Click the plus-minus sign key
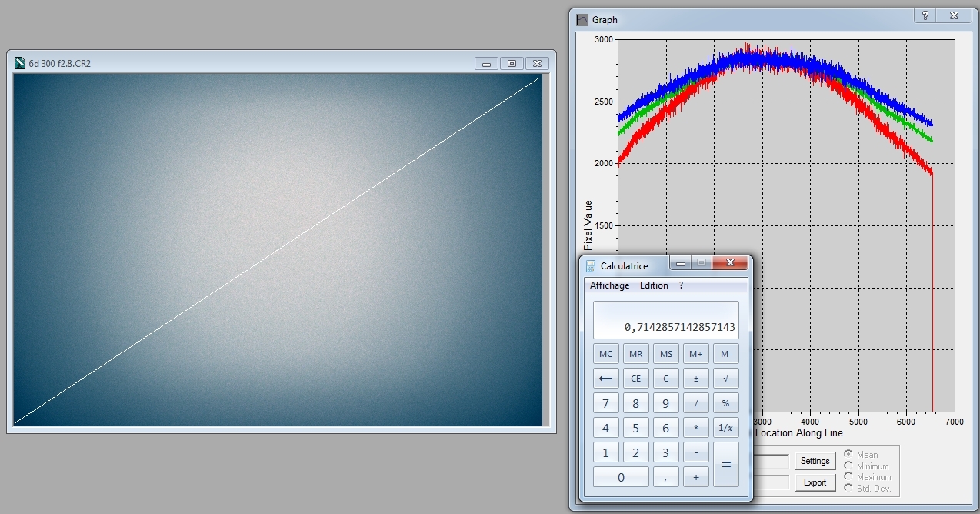Viewport: 980px width, 514px height. 696,379
